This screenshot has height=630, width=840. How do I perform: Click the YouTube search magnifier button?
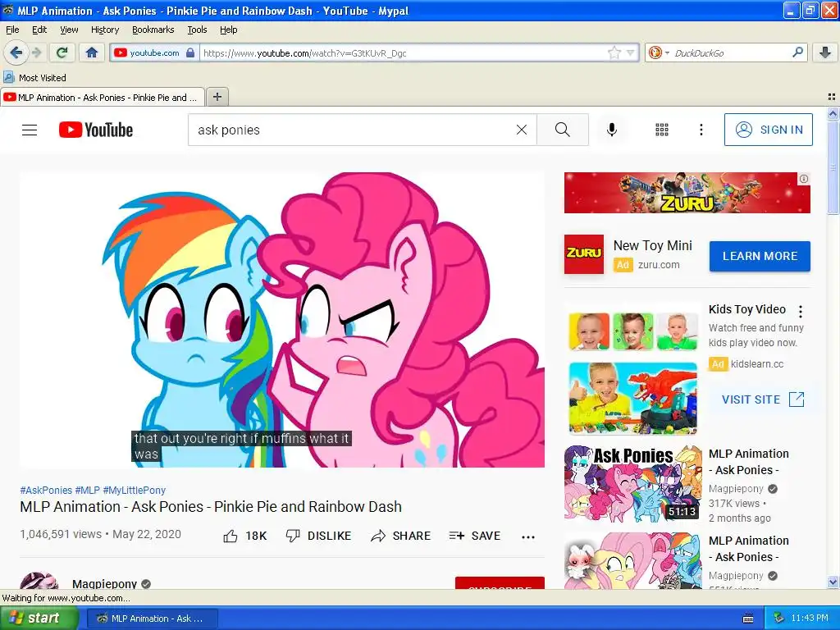coord(563,130)
